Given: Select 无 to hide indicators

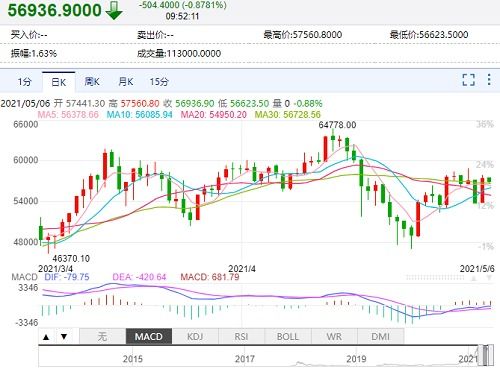Looking at the screenshot, I should [x=102, y=336].
